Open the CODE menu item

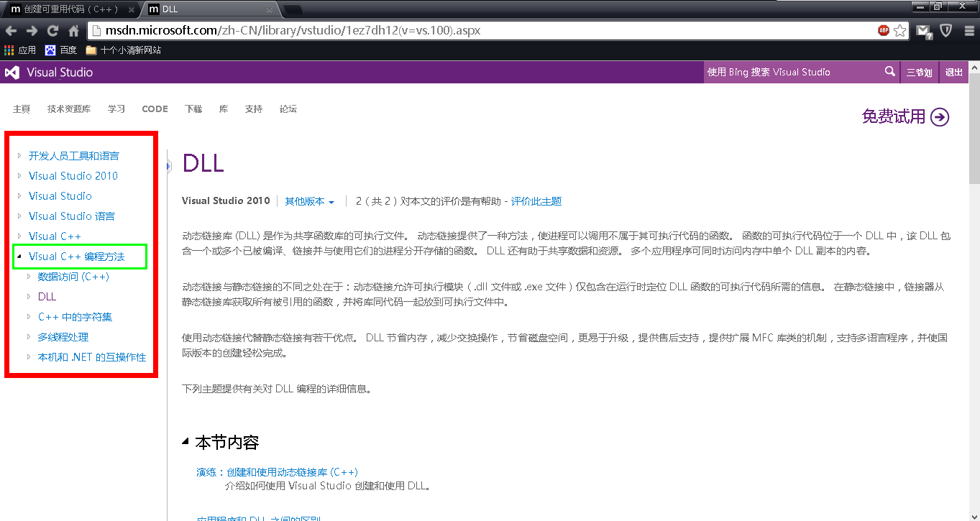tap(155, 109)
